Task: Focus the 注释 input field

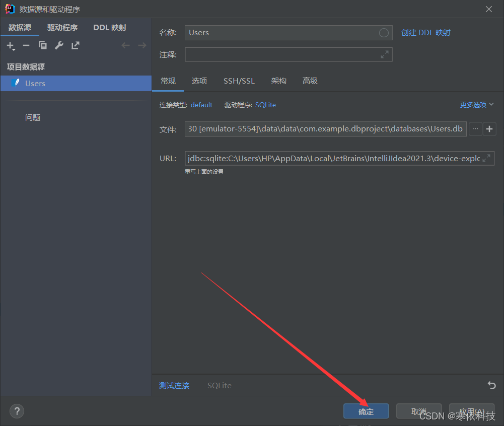Action: click(x=289, y=55)
